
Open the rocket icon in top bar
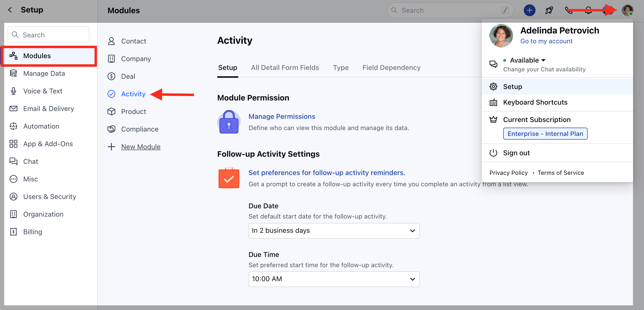pos(549,10)
